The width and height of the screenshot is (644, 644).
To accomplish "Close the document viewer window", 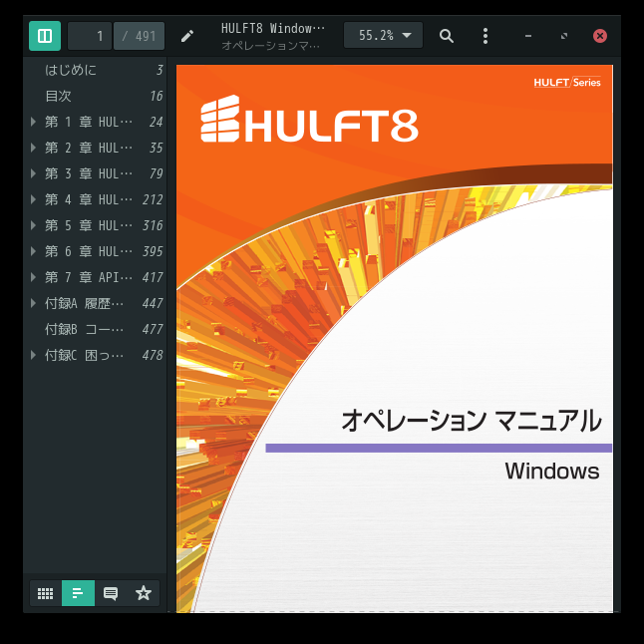I will pyautogui.click(x=600, y=36).
